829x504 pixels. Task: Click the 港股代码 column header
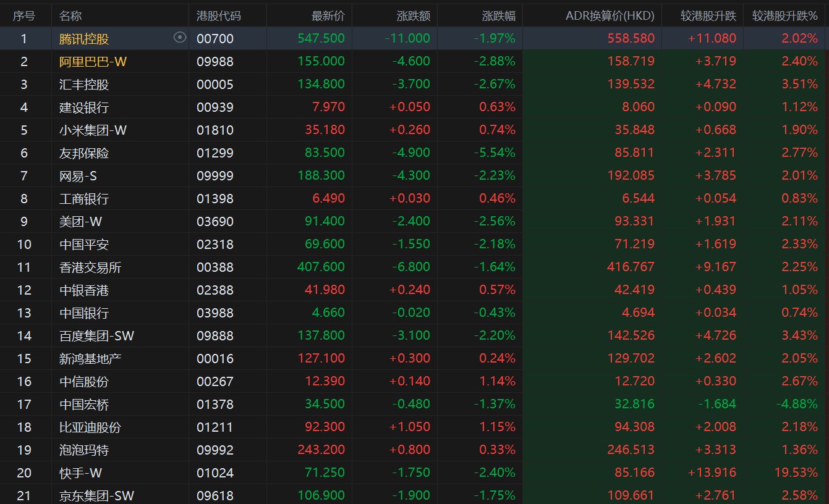tap(218, 16)
